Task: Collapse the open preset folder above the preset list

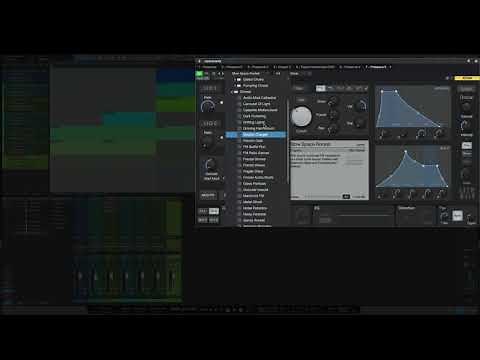Action: coord(232,92)
